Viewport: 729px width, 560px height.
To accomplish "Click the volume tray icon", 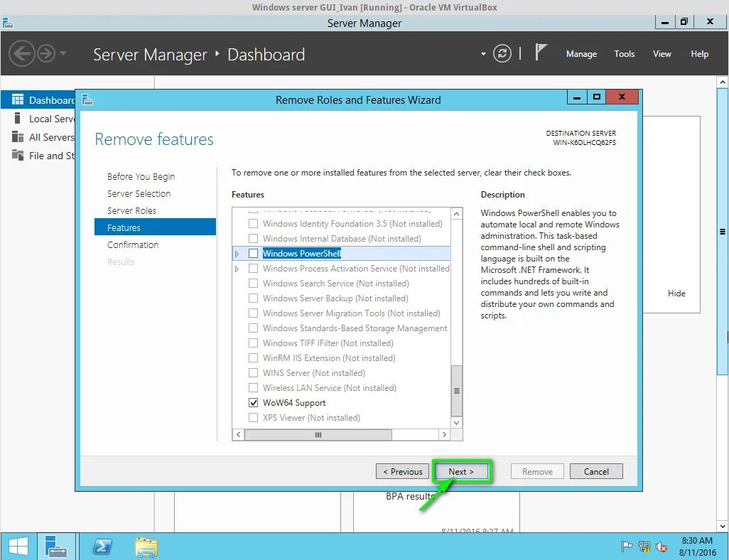I will pos(661,546).
